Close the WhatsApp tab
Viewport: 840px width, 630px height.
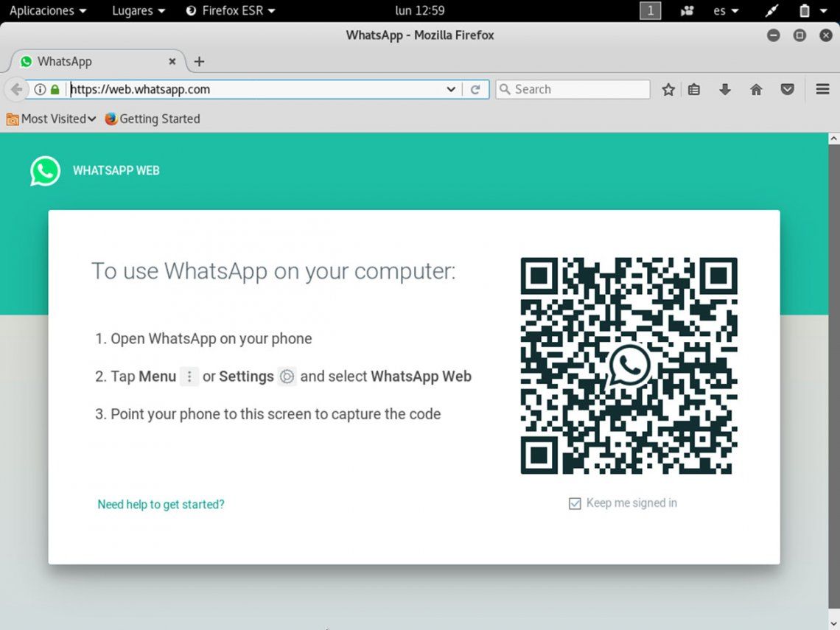click(x=172, y=62)
